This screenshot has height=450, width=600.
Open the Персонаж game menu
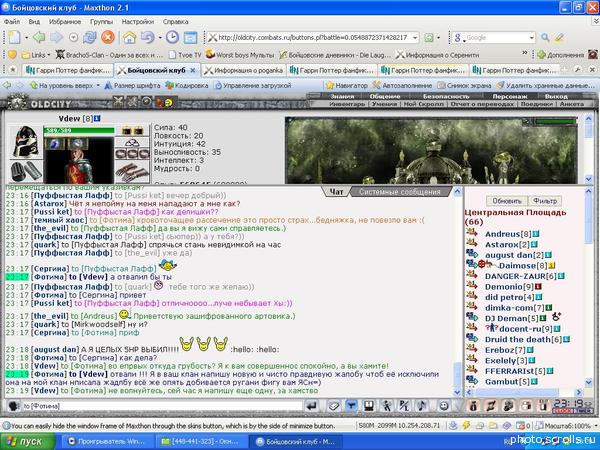click(510, 96)
